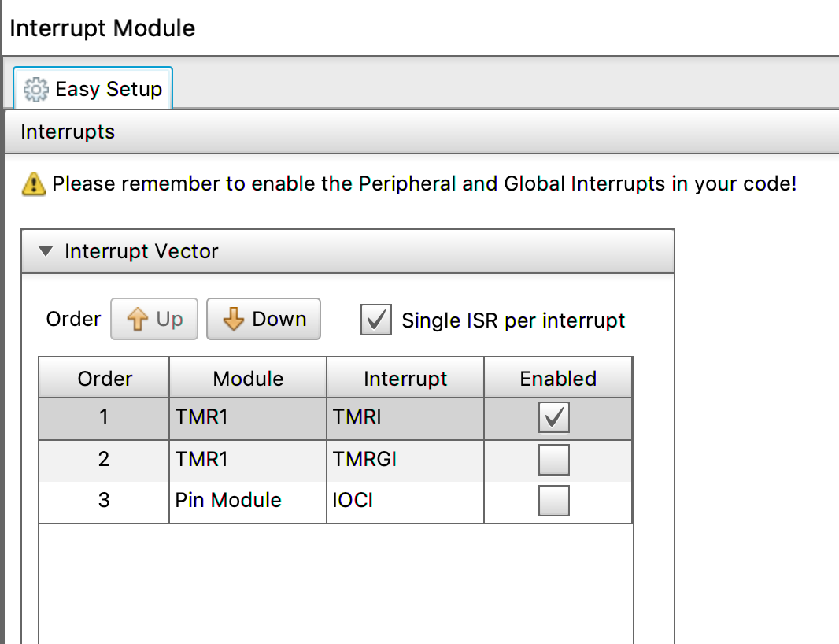
Task: Enable the IOCI interrupt checkbox
Action: point(553,501)
